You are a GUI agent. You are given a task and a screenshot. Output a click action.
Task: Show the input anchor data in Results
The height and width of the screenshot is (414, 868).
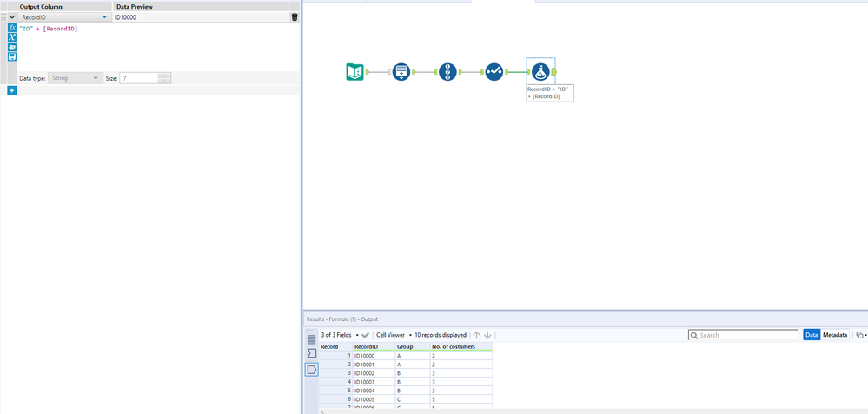click(x=312, y=352)
